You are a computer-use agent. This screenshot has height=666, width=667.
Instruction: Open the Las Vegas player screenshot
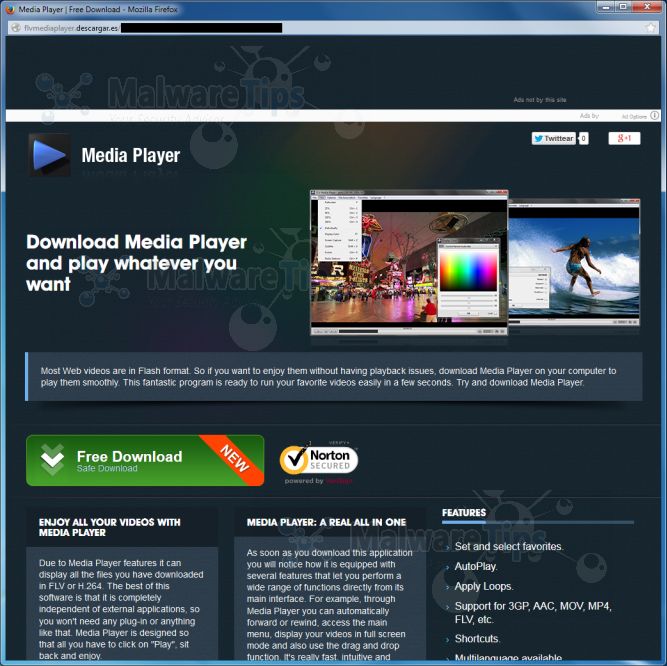coord(409,262)
